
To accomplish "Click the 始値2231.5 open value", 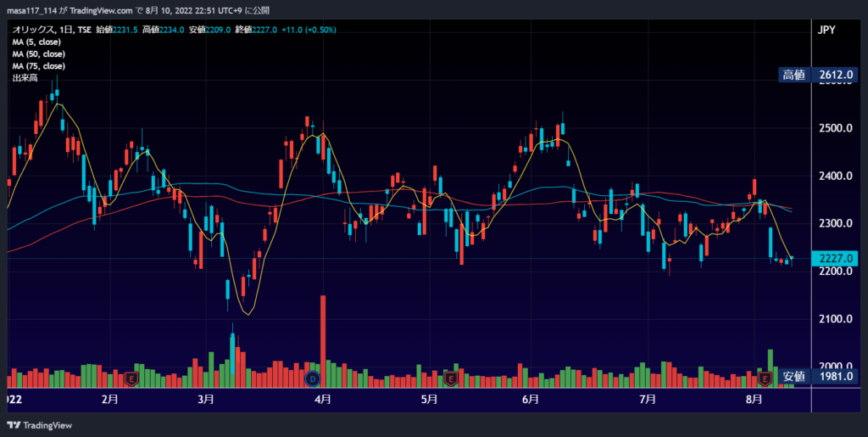I will click(x=117, y=30).
